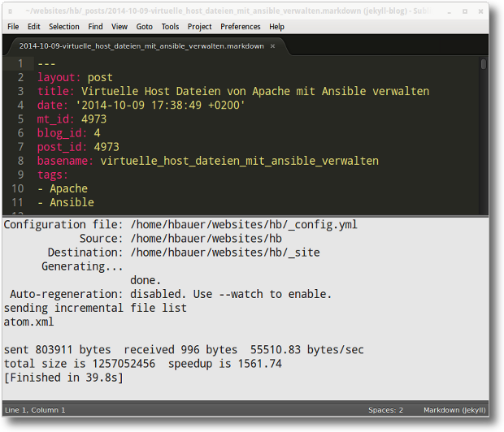This screenshot has height=432, width=504.
Task: Click the 'basename:' key on line 8
Action: pyautogui.click(x=65, y=161)
